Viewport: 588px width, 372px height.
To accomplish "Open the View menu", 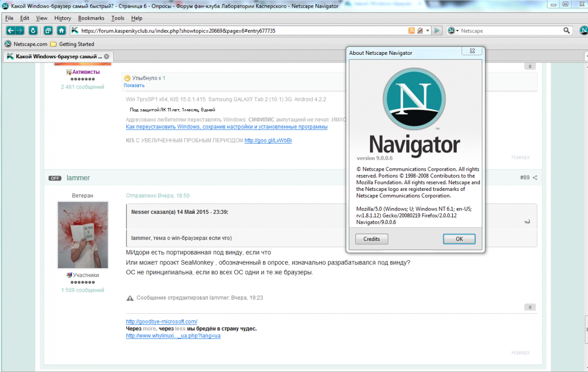I will pos(42,18).
